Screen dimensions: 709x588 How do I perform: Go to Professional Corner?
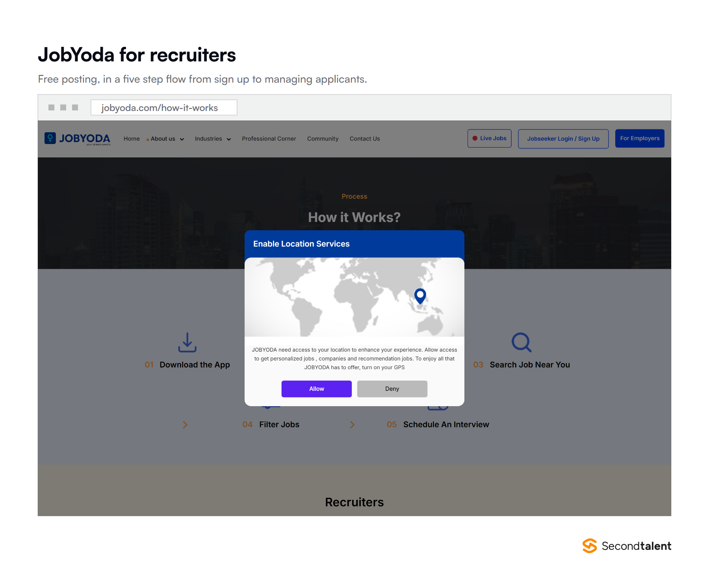269,139
